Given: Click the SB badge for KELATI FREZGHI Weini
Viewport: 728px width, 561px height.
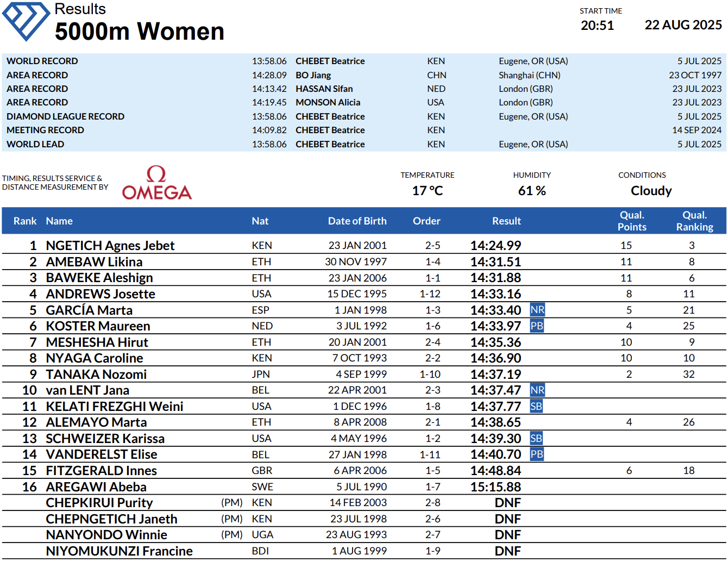Looking at the screenshot, I should coord(536,407).
